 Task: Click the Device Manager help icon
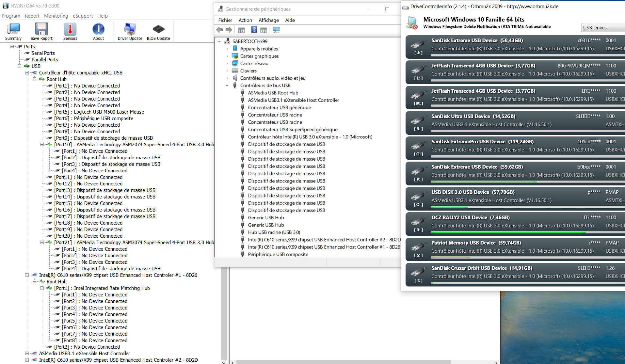254,30
